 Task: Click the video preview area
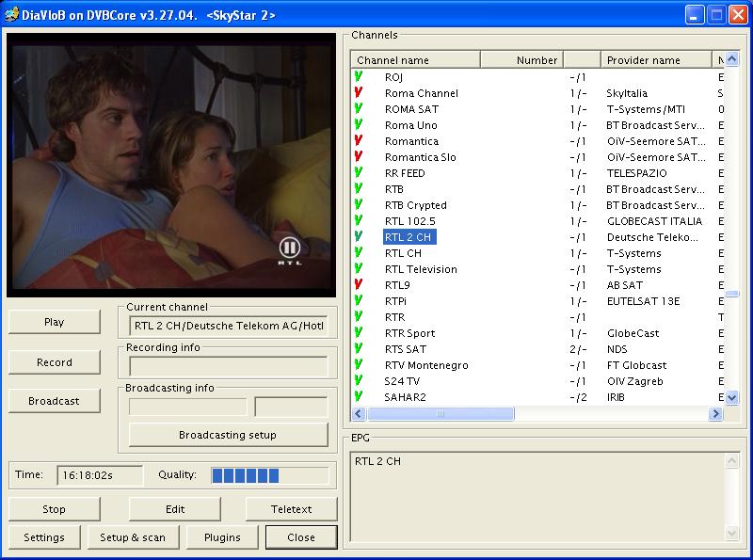(171, 166)
